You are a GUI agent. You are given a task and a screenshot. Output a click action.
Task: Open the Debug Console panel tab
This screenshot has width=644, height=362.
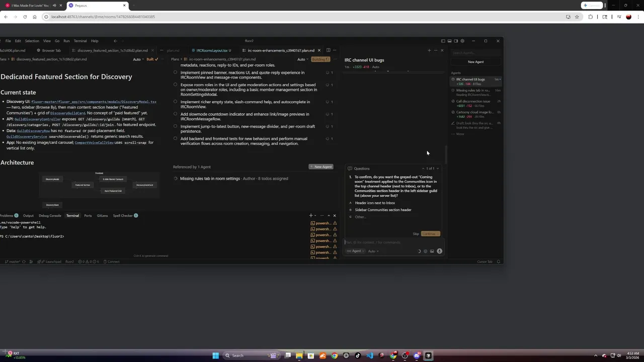tap(50, 216)
